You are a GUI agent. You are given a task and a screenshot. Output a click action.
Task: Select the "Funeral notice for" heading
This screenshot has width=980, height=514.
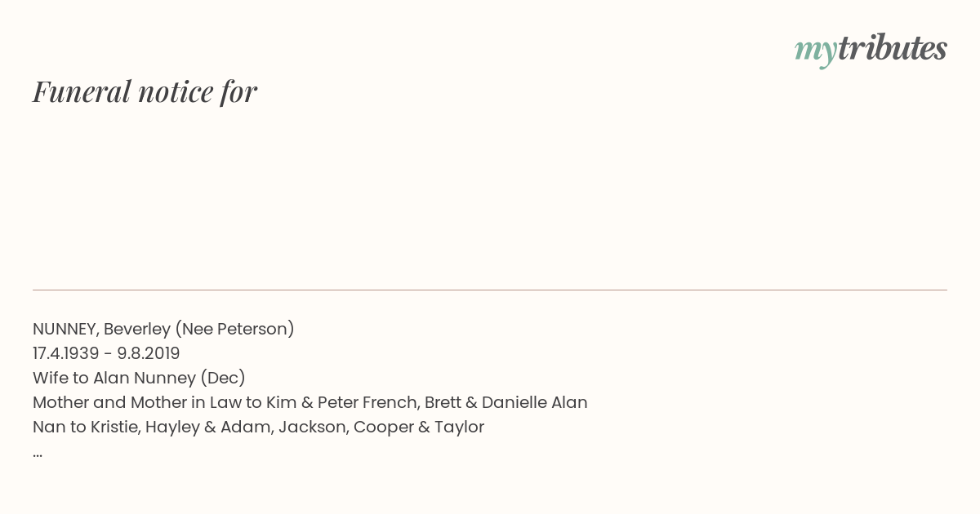click(x=145, y=91)
